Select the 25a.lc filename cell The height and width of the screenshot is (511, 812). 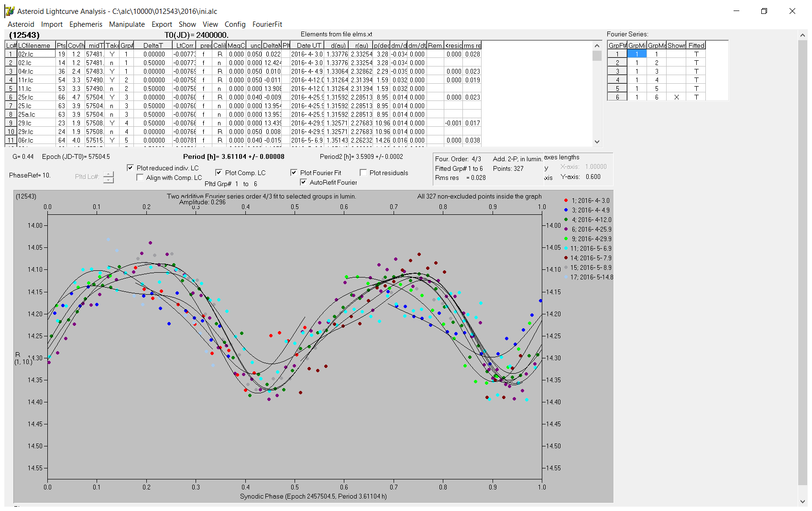36,114
